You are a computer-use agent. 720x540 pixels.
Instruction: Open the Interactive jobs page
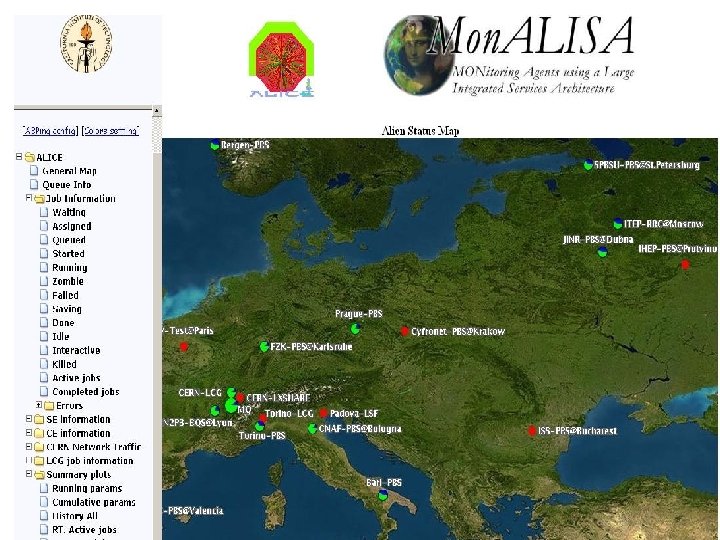(76, 350)
